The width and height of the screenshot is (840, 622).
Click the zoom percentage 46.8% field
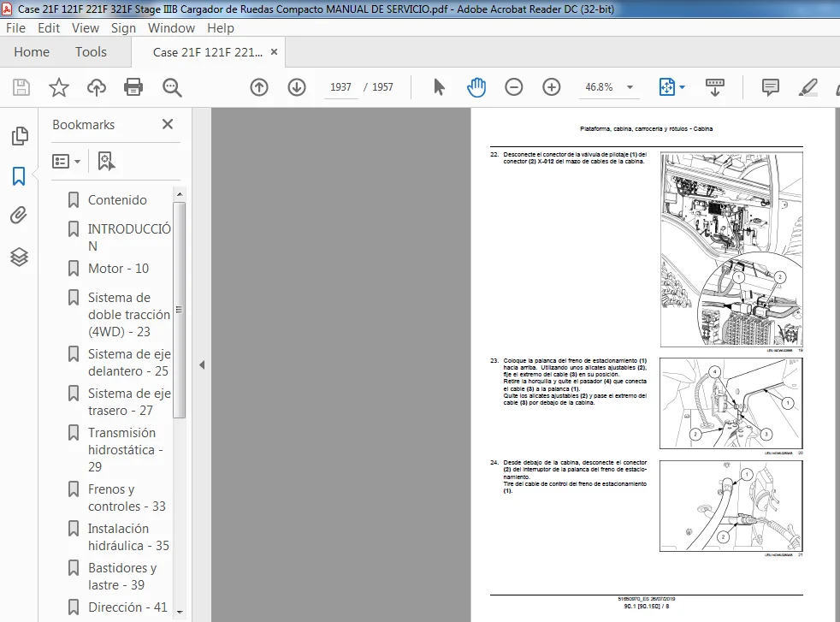(599, 86)
